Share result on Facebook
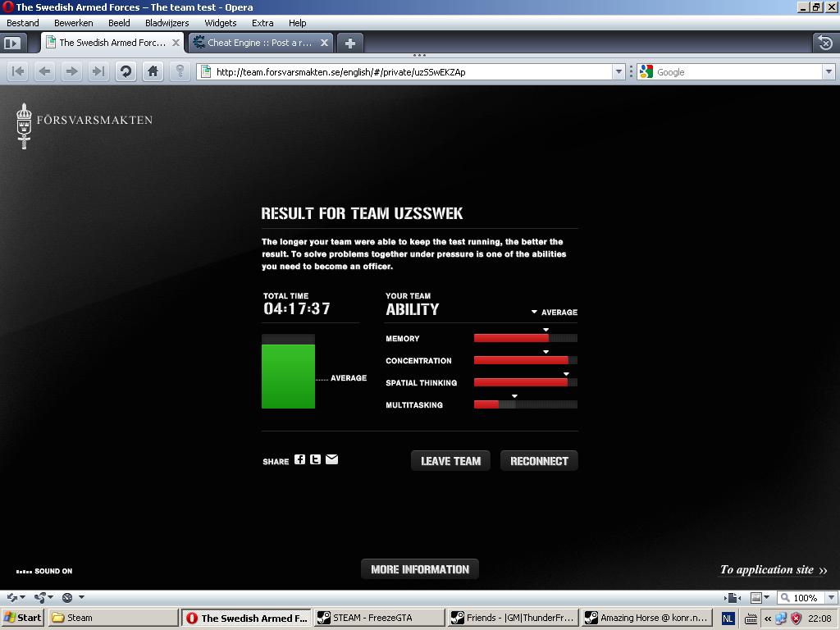Image resolution: width=840 pixels, height=630 pixels. point(300,459)
